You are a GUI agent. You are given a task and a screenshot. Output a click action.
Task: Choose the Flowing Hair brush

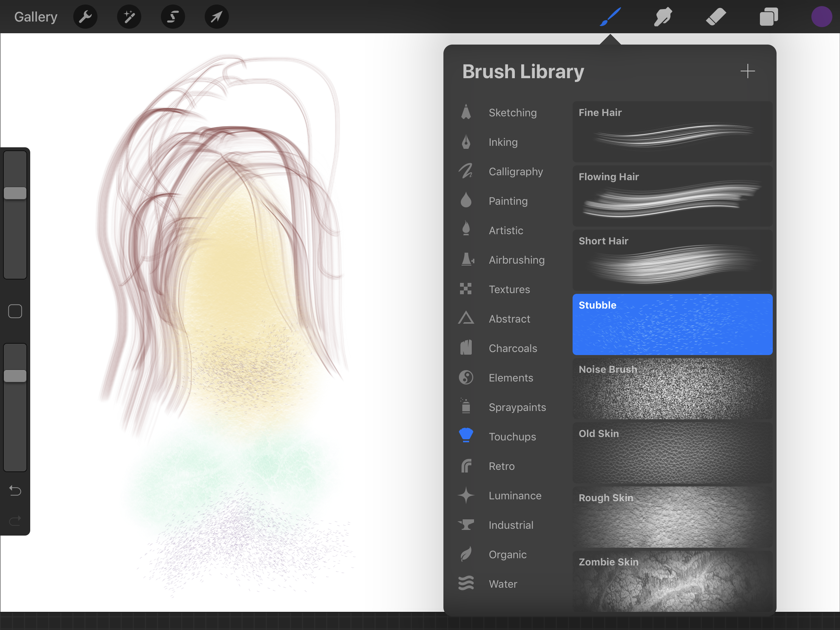[x=672, y=196]
